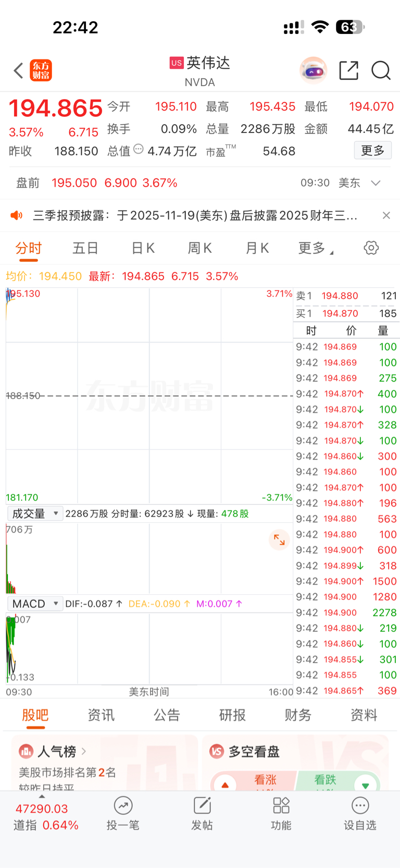The image size is (400, 868).
Task: Switch to the 日K tab
Action: coord(143,248)
